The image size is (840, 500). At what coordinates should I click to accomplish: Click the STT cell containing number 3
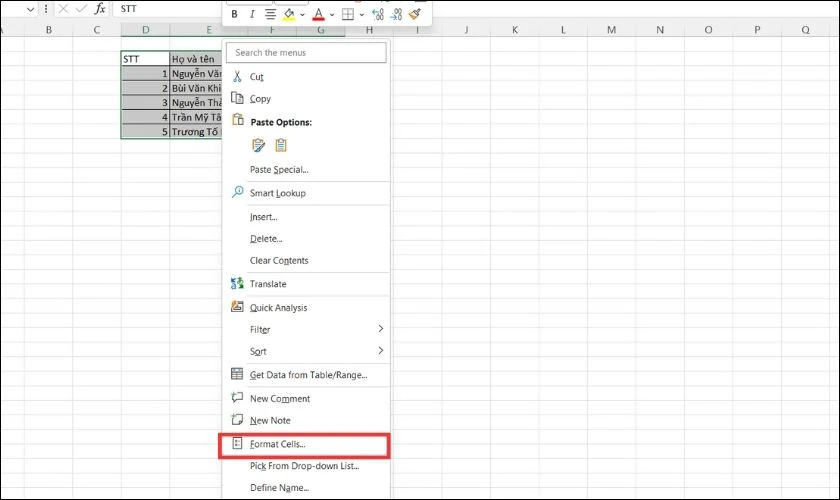point(146,102)
